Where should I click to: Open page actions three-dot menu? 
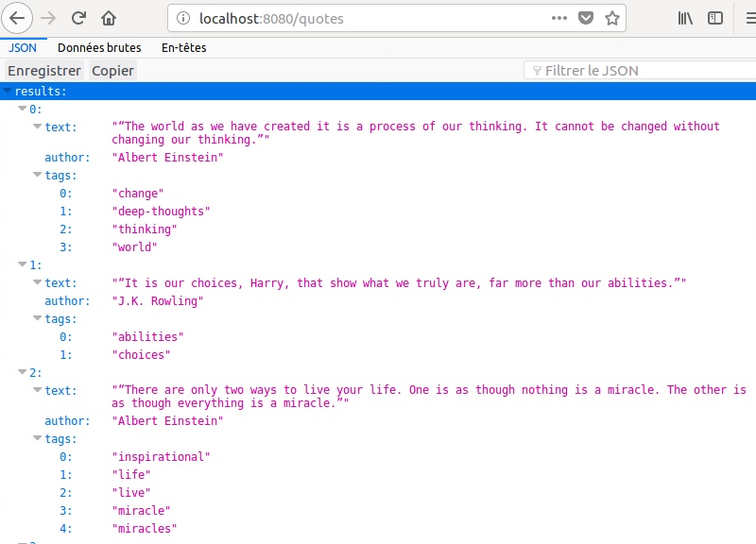click(x=559, y=18)
